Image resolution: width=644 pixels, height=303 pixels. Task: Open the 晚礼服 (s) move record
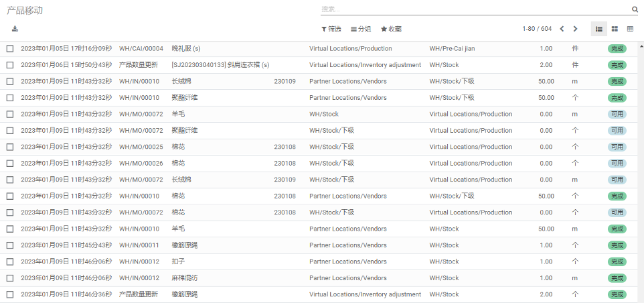pos(186,49)
